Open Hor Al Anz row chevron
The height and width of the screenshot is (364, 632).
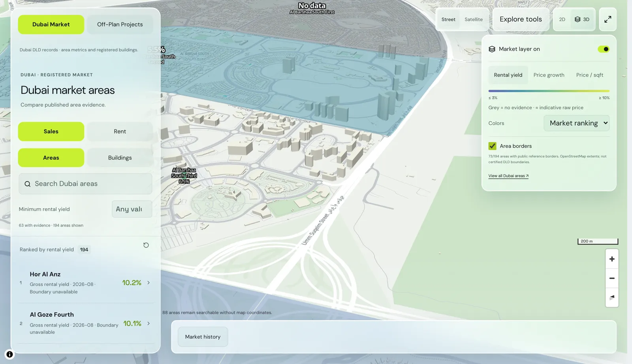click(149, 283)
